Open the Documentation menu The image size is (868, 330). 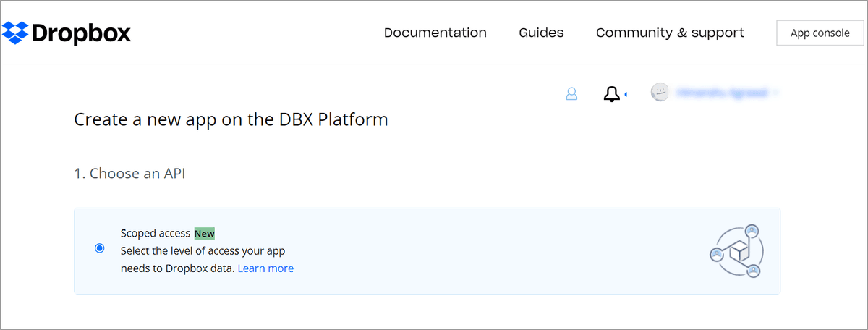coord(435,33)
